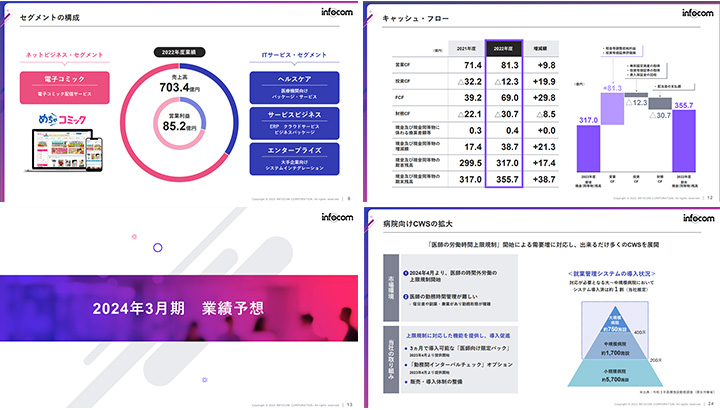Click the 85.2億円 operating profit figure
Image resolution: width=720 pixels, height=410 pixels.
pyautogui.click(x=180, y=126)
